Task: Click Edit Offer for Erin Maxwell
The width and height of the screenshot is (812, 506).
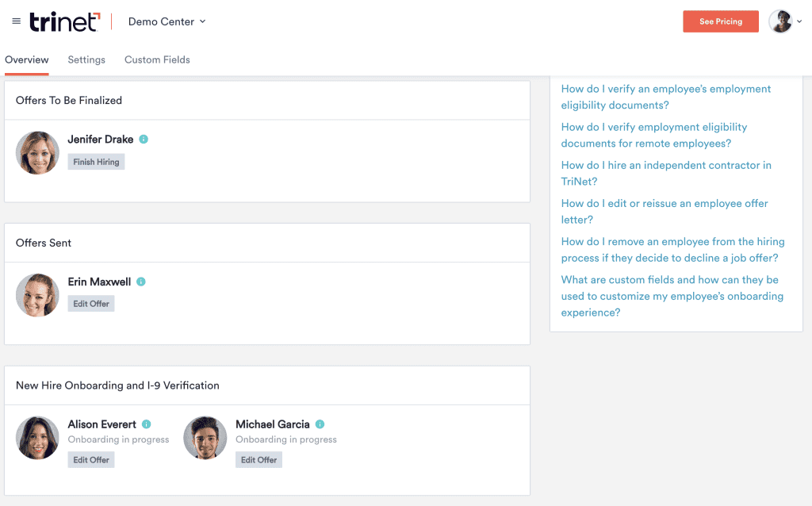Action: [x=91, y=304]
